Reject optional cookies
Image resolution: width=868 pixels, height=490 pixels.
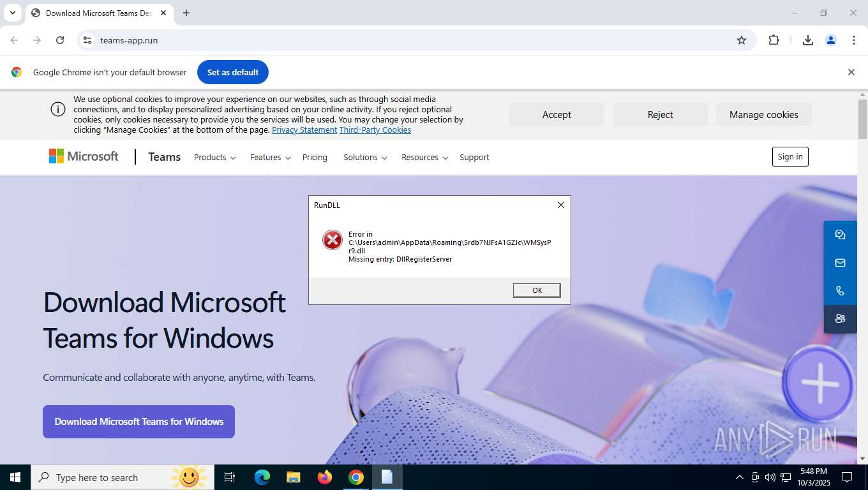pyautogui.click(x=660, y=114)
